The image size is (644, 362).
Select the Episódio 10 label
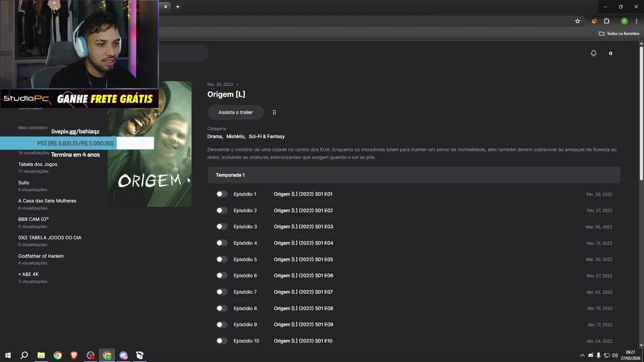pyautogui.click(x=246, y=341)
